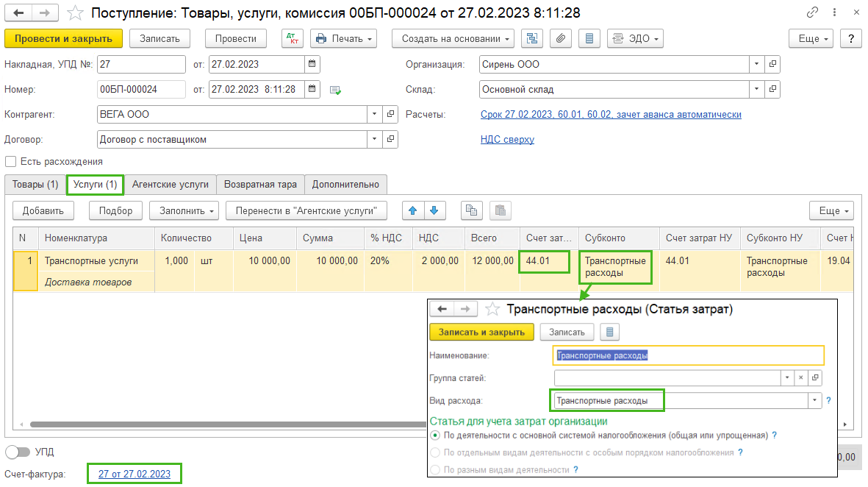Open the Организация Сирень ООО card

click(772, 64)
